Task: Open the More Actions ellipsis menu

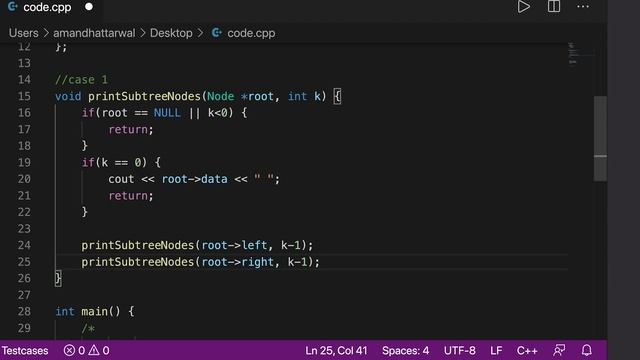Action: point(583,7)
